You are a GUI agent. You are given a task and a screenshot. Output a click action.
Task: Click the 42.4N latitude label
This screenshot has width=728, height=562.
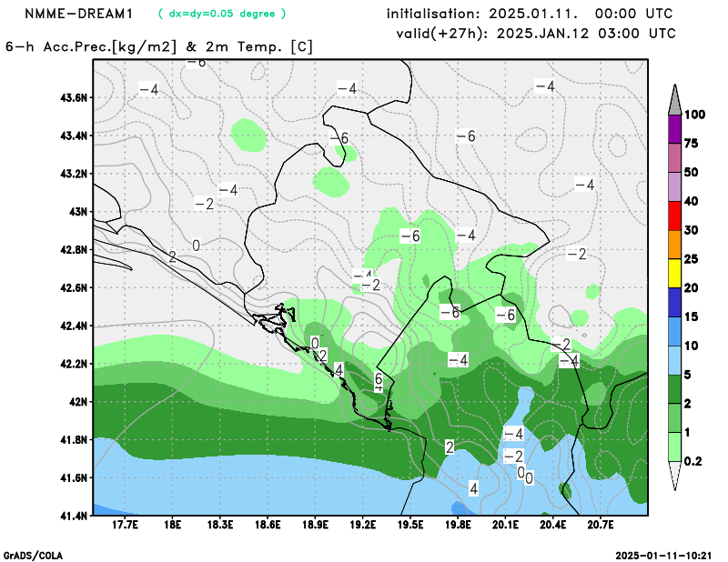point(74,326)
